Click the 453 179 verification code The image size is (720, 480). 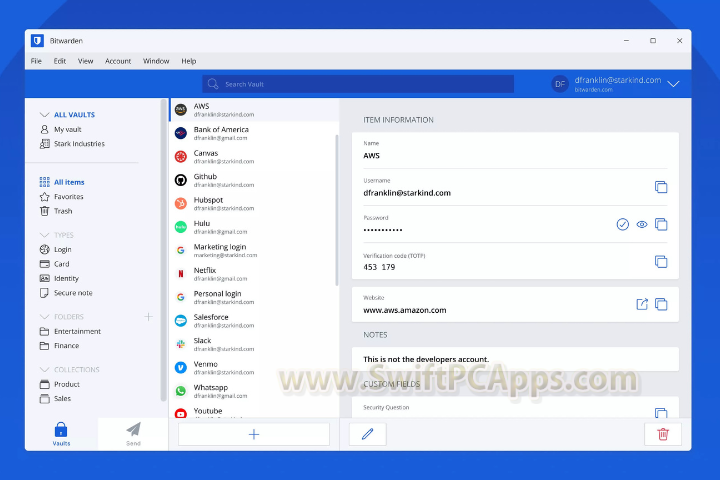point(379,267)
